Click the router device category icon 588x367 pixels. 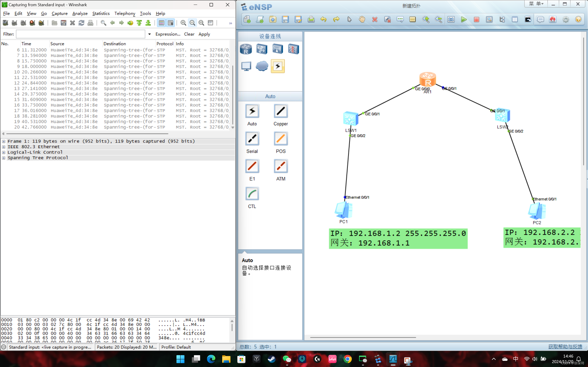click(246, 49)
